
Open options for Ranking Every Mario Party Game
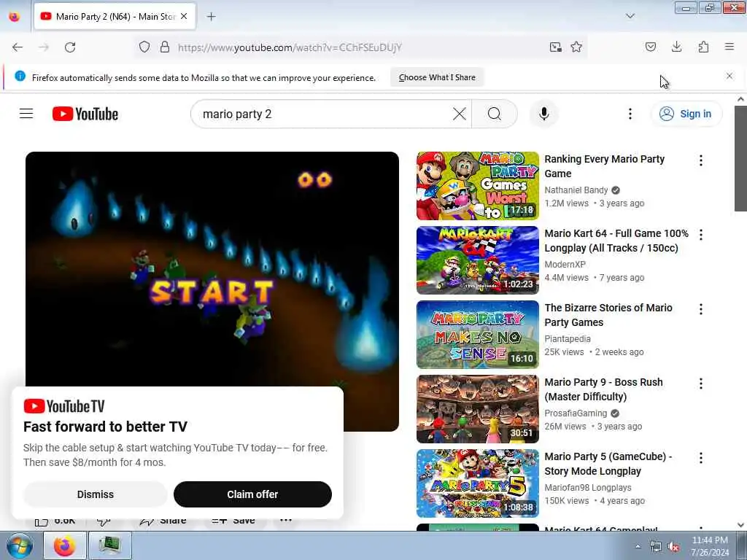701,160
